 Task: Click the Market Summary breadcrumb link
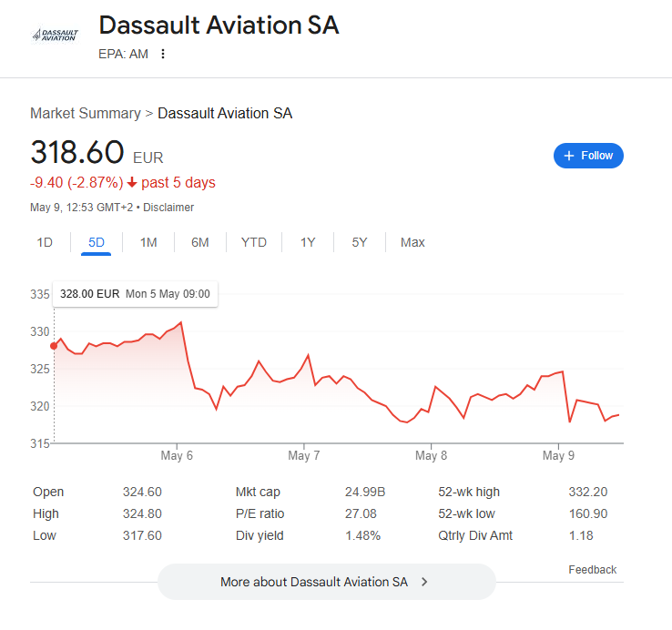click(x=85, y=114)
